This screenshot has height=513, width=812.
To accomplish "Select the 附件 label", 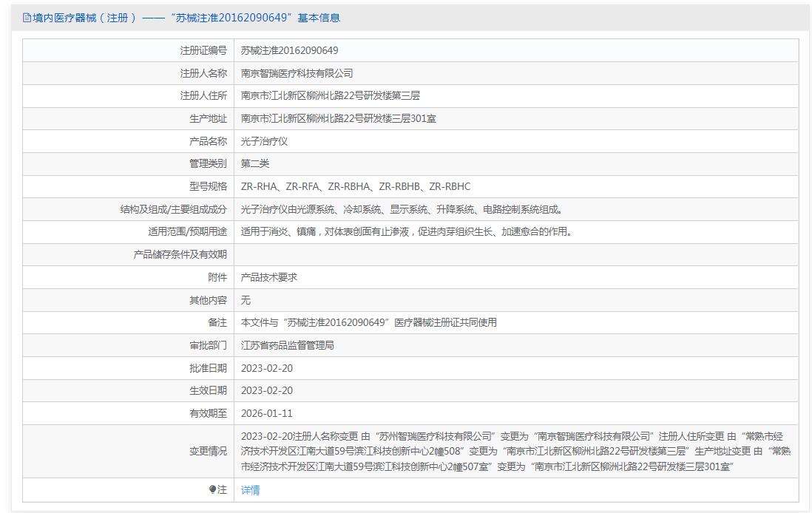I will point(217,277).
